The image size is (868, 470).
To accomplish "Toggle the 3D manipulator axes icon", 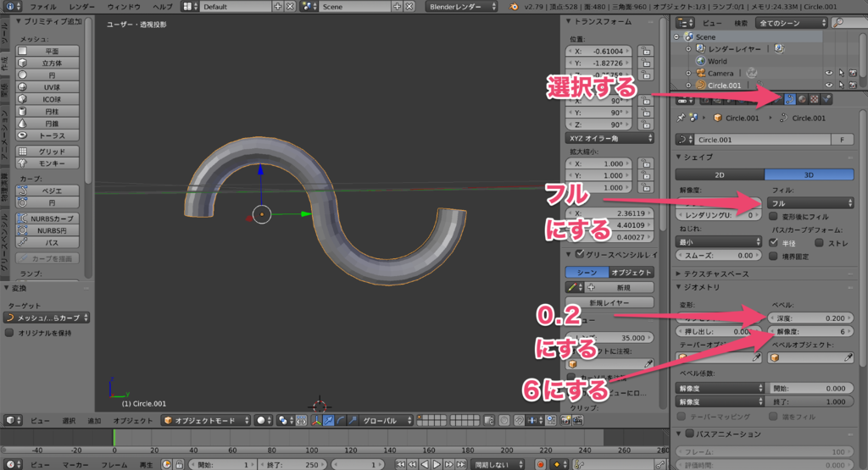I will 316,421.
